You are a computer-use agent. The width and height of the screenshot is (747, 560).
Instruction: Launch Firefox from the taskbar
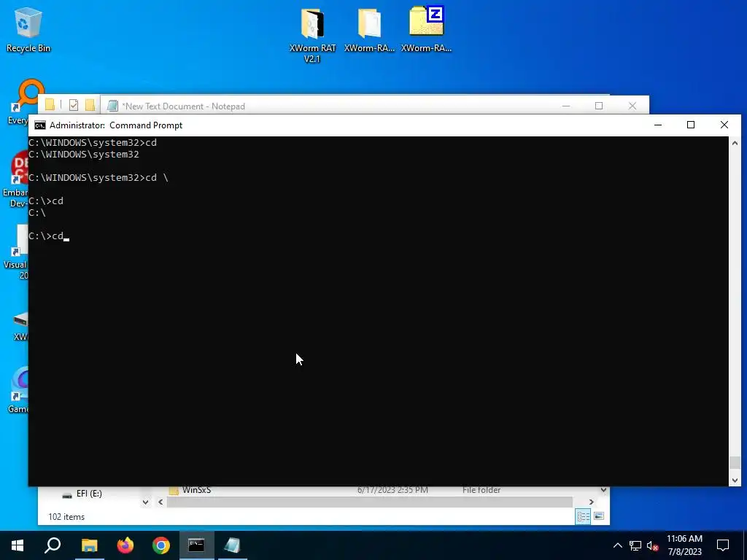(x=125, y=545)
